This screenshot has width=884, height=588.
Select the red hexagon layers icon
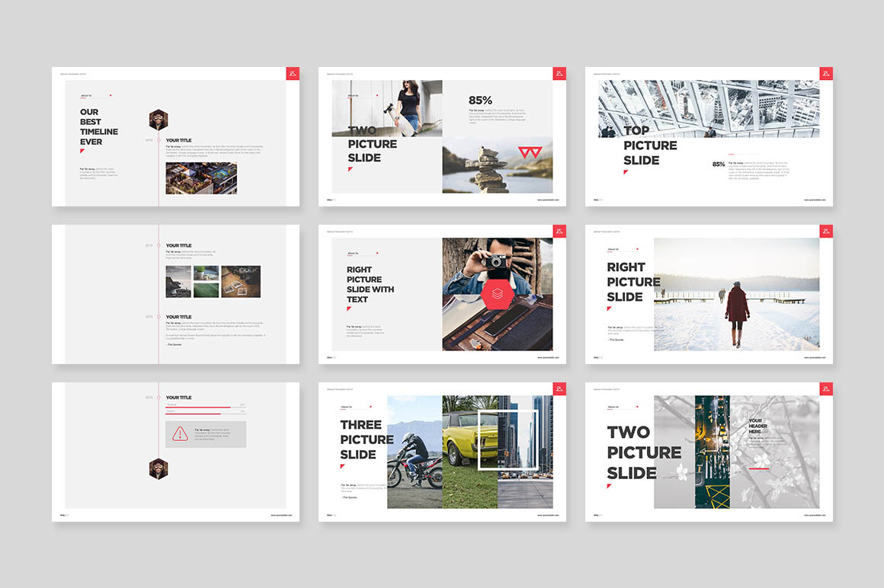pyautogui.click(x=497, y=293)
